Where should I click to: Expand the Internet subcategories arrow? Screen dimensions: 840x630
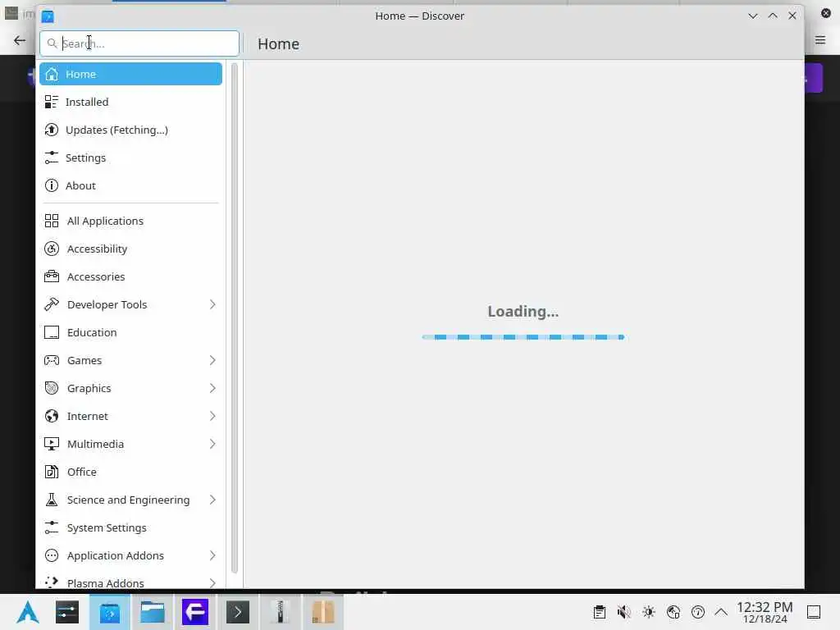(x=212, y=416)
